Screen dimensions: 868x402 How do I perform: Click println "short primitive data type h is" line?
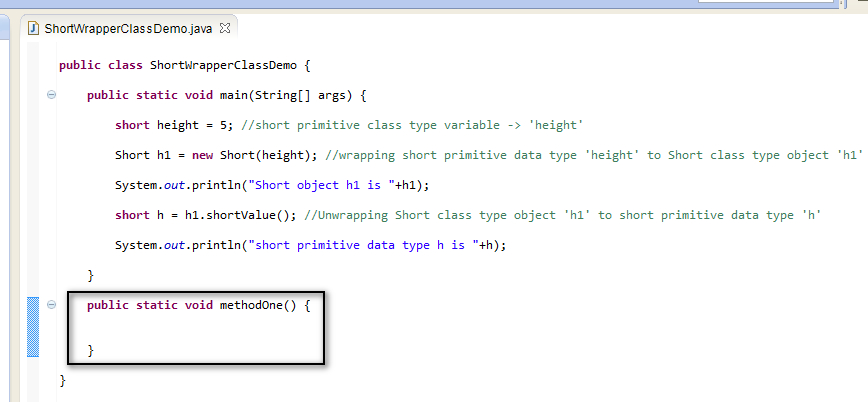coord(311,245)
